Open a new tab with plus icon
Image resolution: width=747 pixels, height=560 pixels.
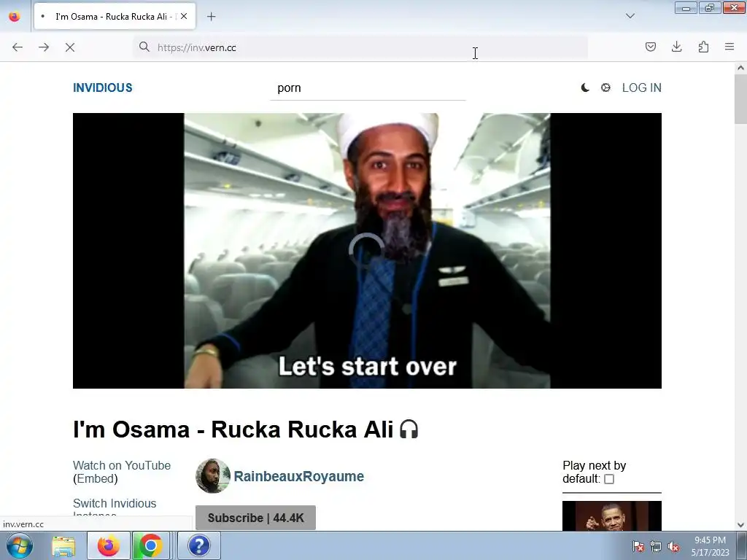tap(211, 17)
